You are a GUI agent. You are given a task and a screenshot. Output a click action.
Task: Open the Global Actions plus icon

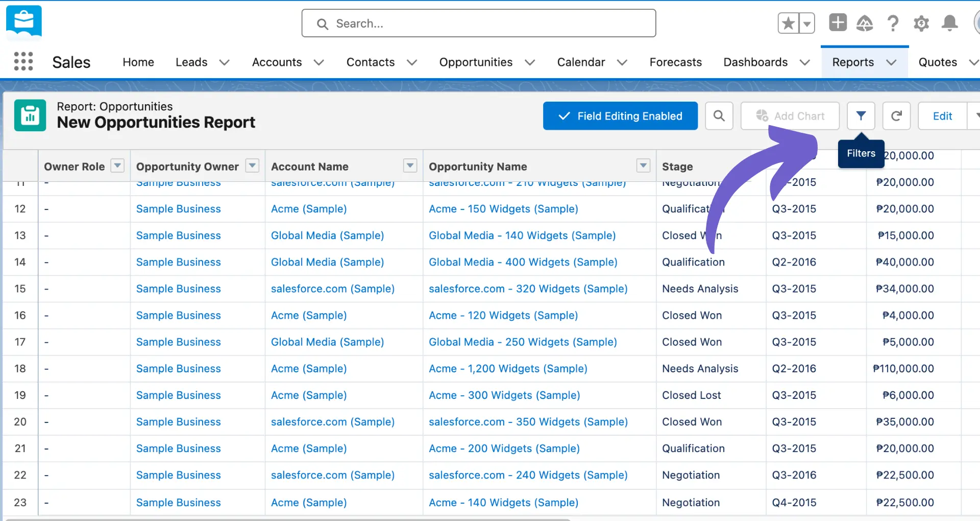(838, 22)
